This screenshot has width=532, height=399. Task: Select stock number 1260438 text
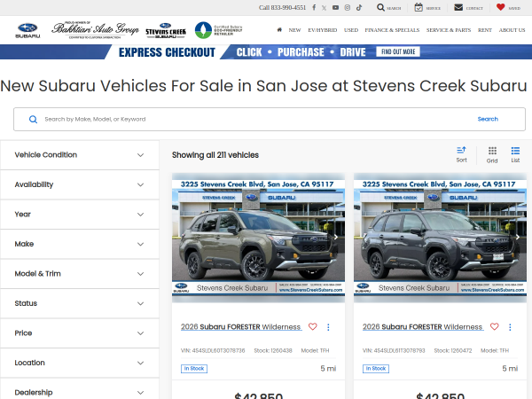[273, 350]
